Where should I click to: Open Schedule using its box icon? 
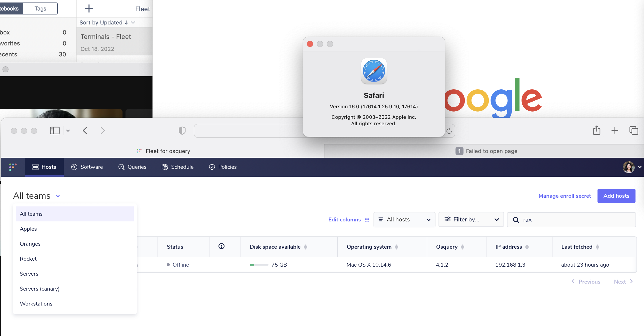pos(165,167)
